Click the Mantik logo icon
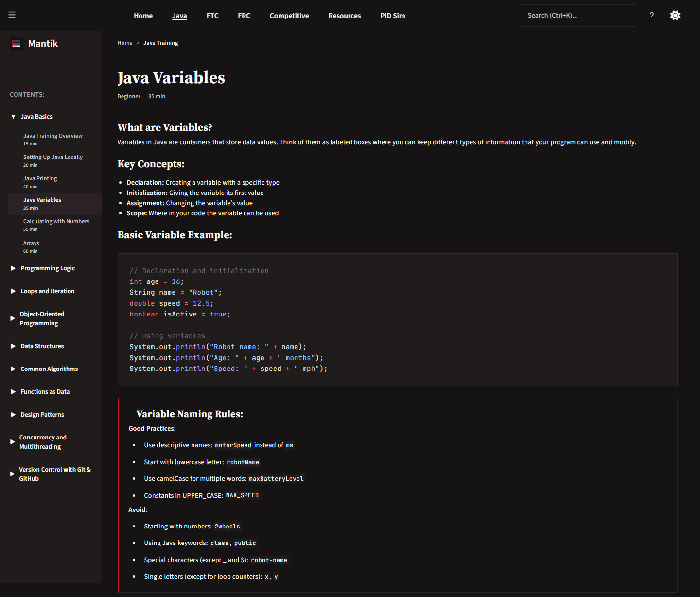The width and height of the screenshot is (700, 597). click(x=17, y=44)
